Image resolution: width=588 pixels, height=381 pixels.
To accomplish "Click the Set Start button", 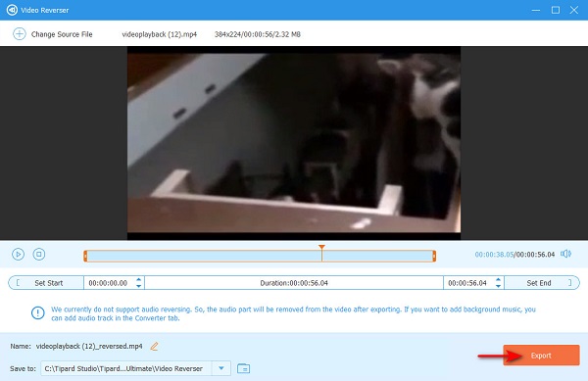I will [46, 283].
